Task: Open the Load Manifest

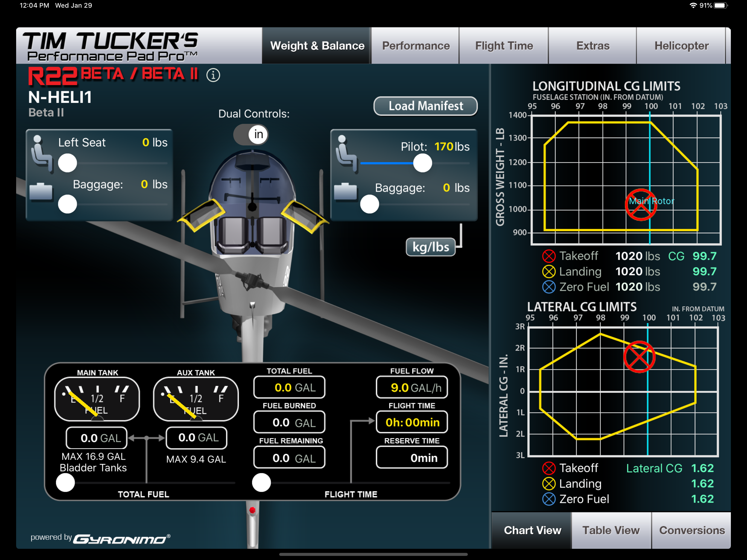Action: 425,106
